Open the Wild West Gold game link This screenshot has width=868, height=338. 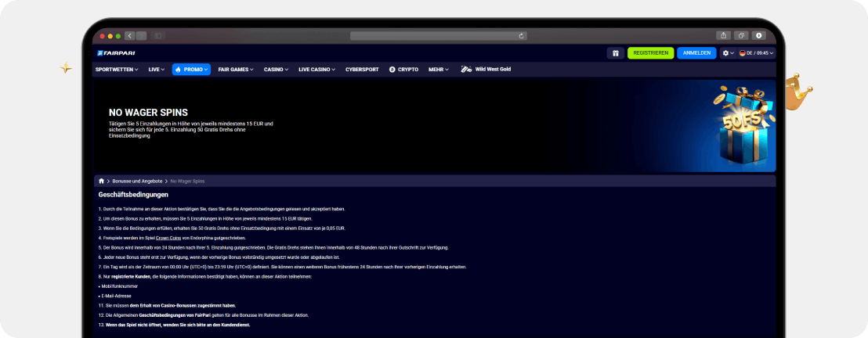point(486,70)
